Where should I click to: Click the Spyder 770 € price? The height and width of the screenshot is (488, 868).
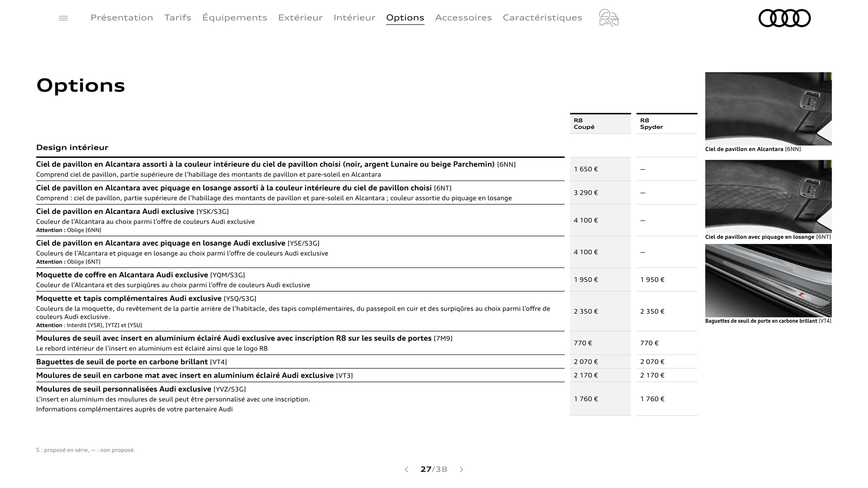[x=649, y=343]
